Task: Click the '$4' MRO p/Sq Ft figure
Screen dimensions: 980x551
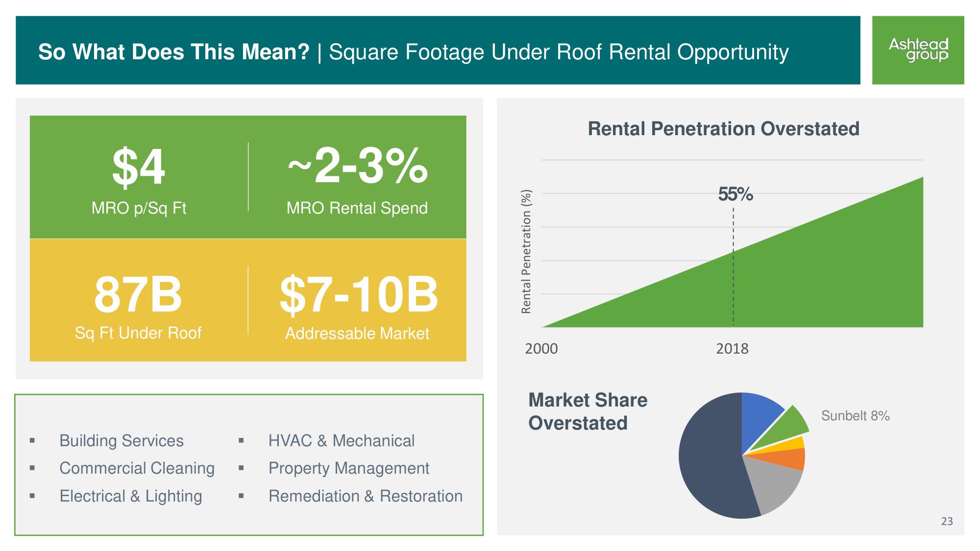Action: [139, 167]
